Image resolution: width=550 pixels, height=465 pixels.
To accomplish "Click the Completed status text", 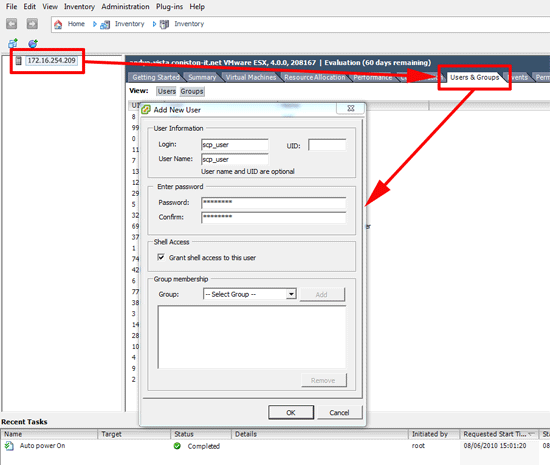I will 203,446.
